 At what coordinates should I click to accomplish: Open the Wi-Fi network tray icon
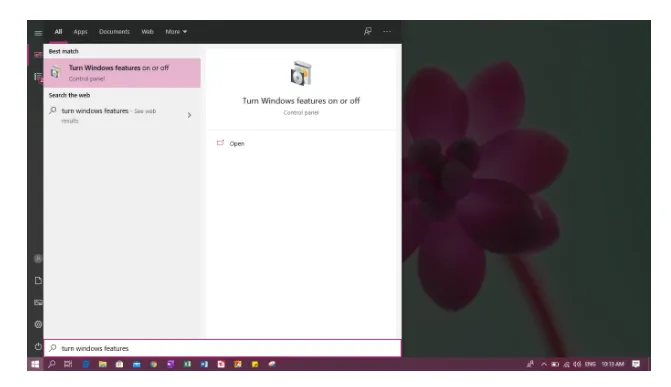click(x=567, y=364)
